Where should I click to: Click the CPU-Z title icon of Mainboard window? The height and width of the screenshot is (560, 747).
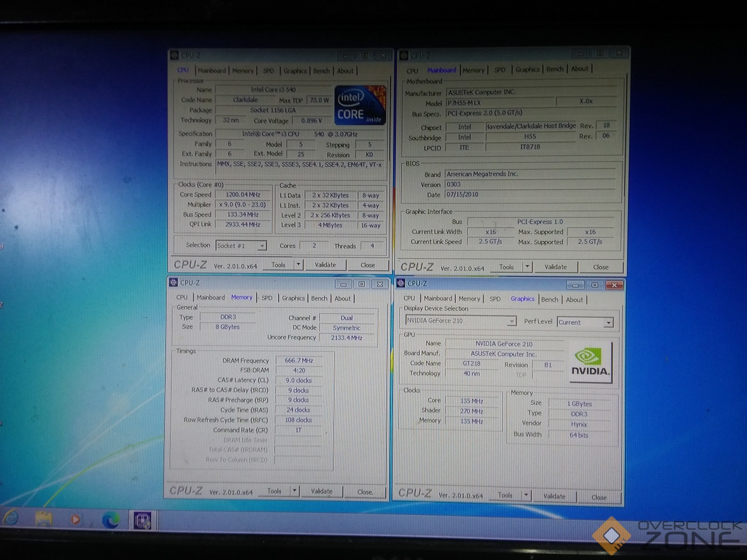[x=404, y=56]
